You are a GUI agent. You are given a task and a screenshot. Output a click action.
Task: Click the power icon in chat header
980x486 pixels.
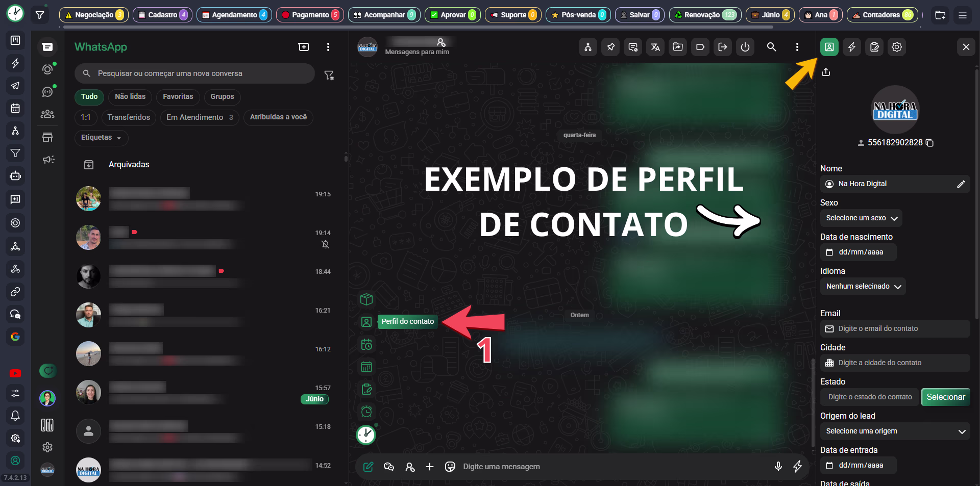pos(745,47)
